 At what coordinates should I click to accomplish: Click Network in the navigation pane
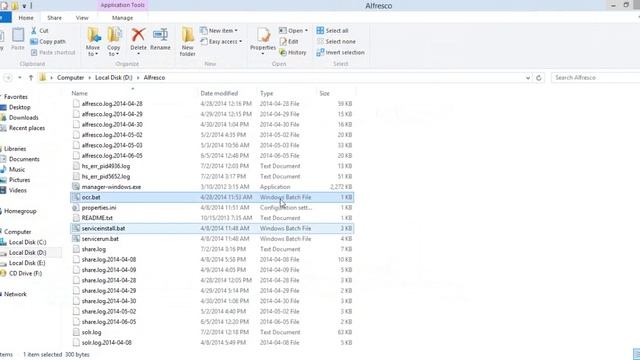[15, 294]
